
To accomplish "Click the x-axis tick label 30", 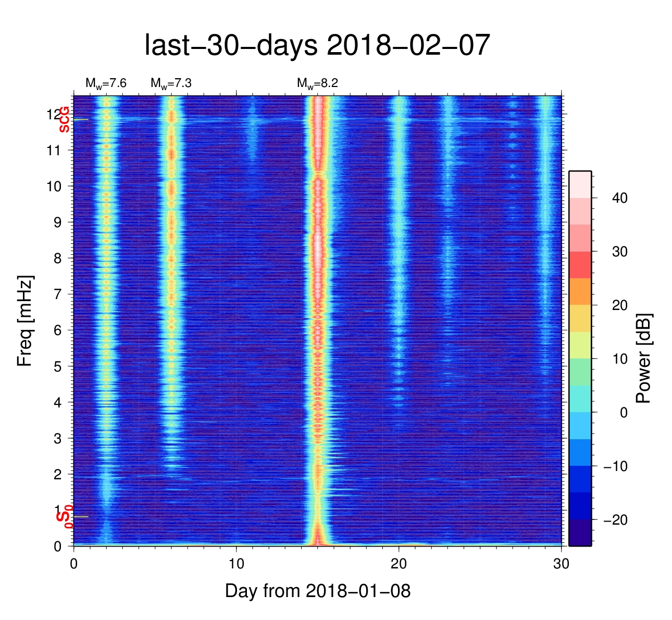I will (x=561, y=565).
